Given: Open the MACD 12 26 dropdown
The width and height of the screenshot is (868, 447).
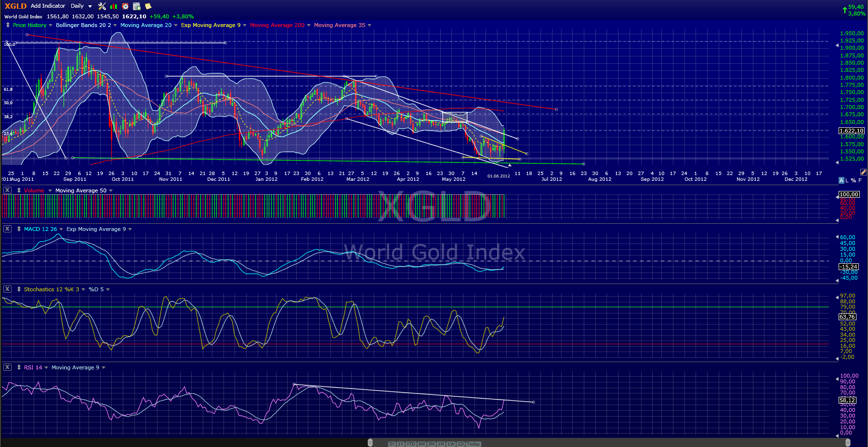Looking at the screenshot, I should pos(61,230).
